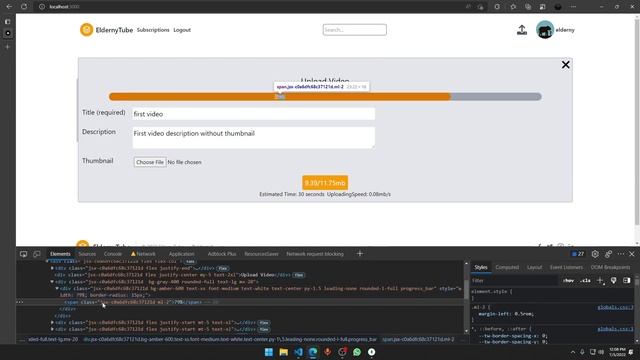Click the orange upload size button

tap(325, 183)
